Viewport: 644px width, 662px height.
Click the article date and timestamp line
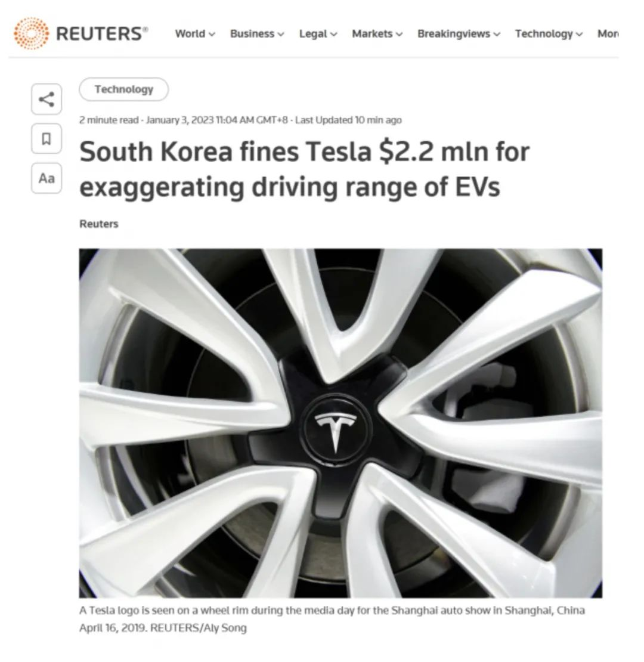click(x=240, y=120)
